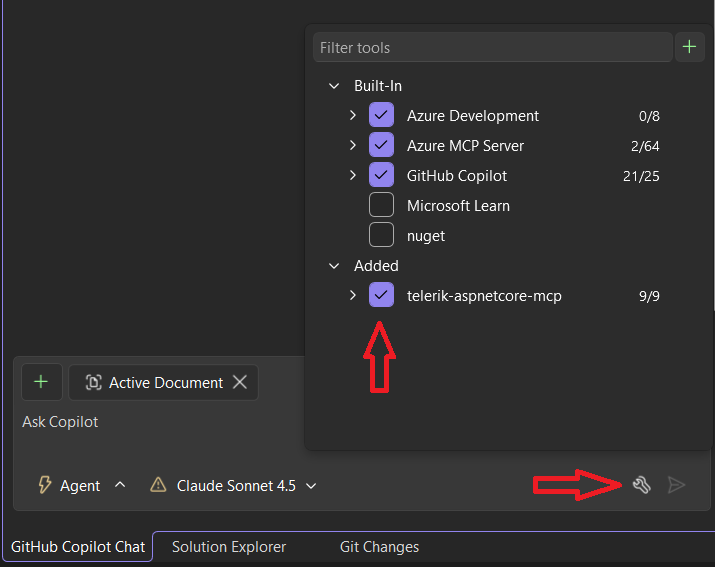
Task: Switch to the GitHub Copilot Chat tab
Action: [x=78, y=546]
